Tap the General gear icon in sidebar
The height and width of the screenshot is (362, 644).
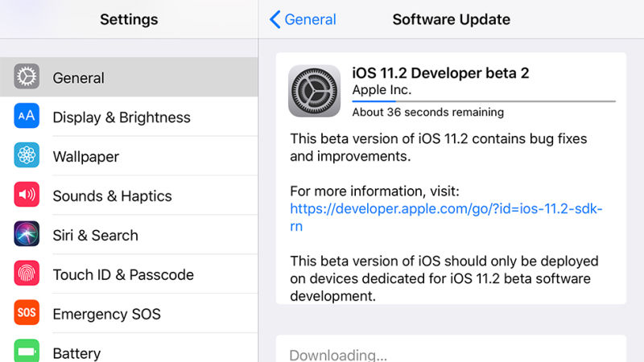click(27, 76)
